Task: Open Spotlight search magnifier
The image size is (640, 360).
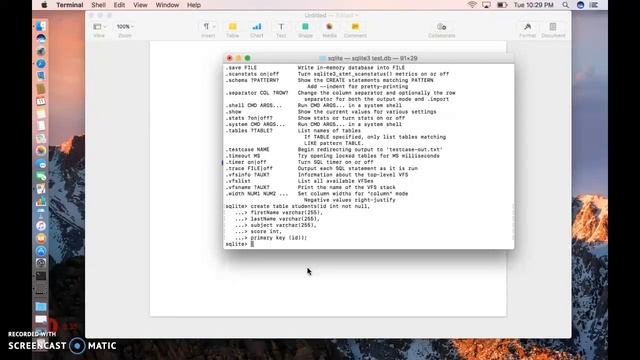Action: (565, 5)
